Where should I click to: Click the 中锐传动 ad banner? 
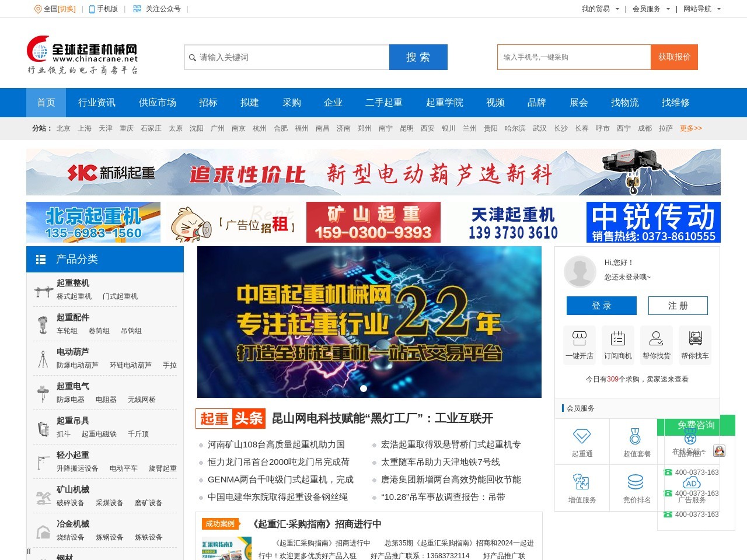(654, 222)
